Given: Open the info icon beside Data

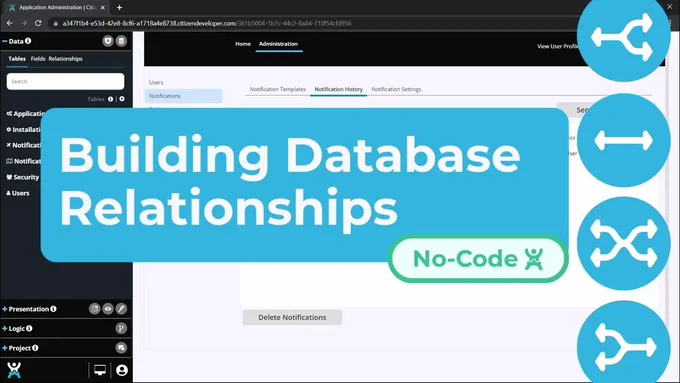Looking at the screenshot, I should tap(28, 41).
